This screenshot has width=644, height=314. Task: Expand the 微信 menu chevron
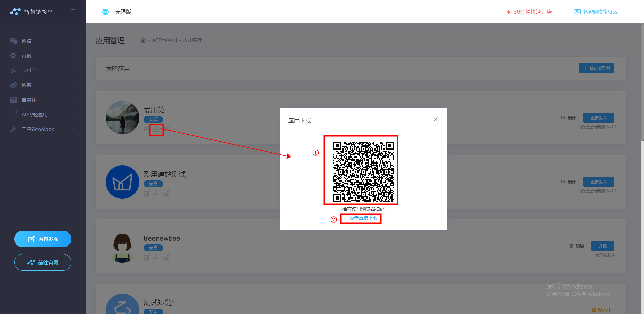pos(74,41)
